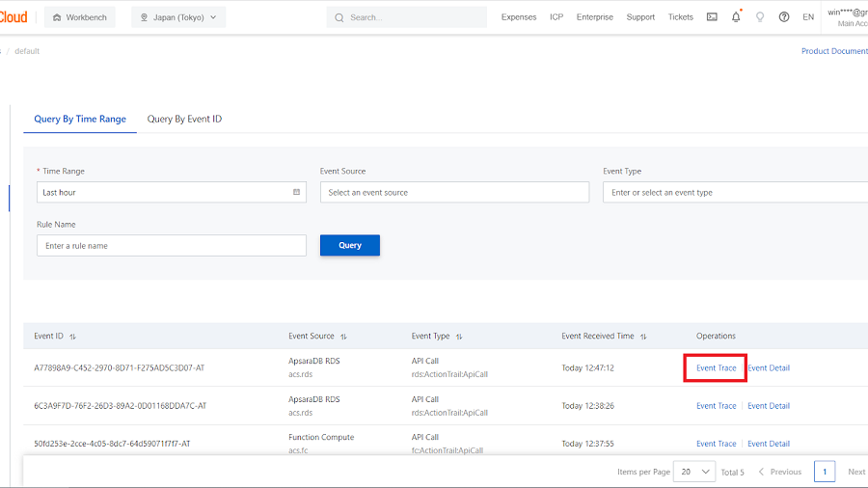Open Event Trace for first RDS event
The image size is (868, 488).
point(716,367)
